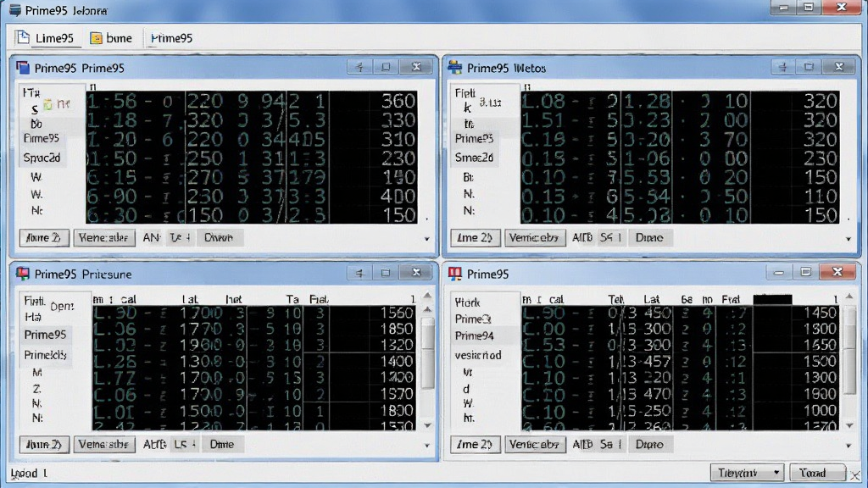Select the Prime95 toolbar item in top bar
Image resolution: width=868 pixels, height=488 pixels.
[171, 38]
